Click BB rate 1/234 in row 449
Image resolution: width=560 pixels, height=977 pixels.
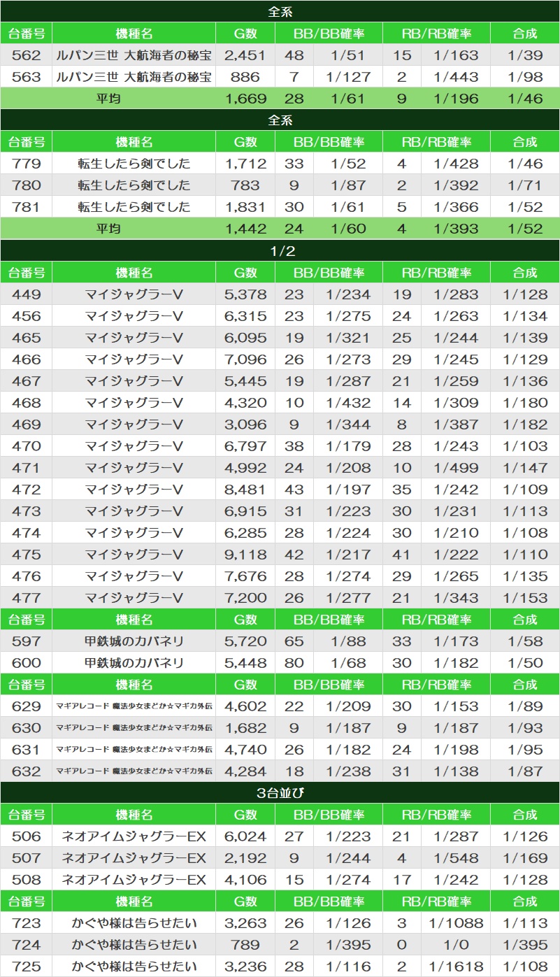(347, 294)
